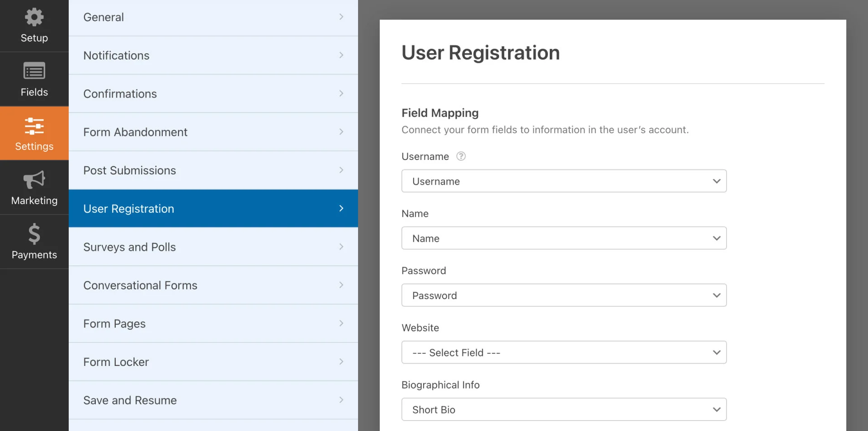This screenshot has height=431, width=868.
Task: Click the Setup gear icon
Action: click(34, 18)
